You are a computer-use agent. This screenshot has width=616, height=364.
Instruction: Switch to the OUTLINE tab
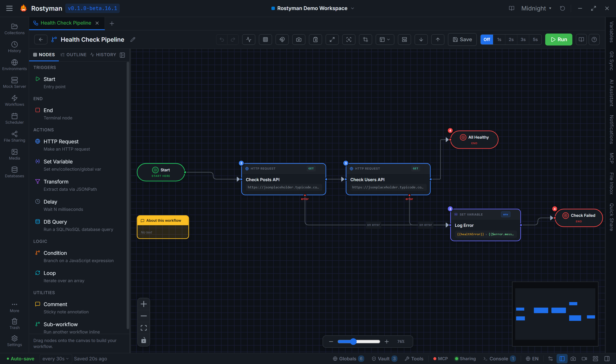point(74,55)
